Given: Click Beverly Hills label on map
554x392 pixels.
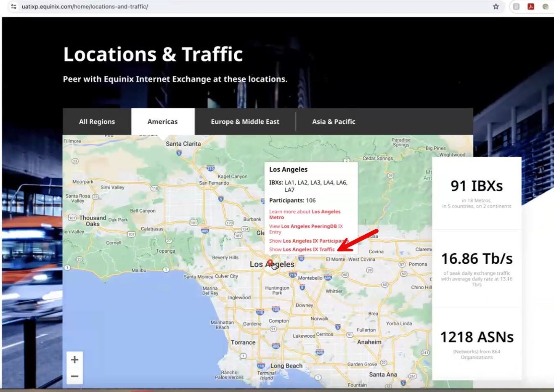Looking at the screenshot, I should (x=225, y=257).
